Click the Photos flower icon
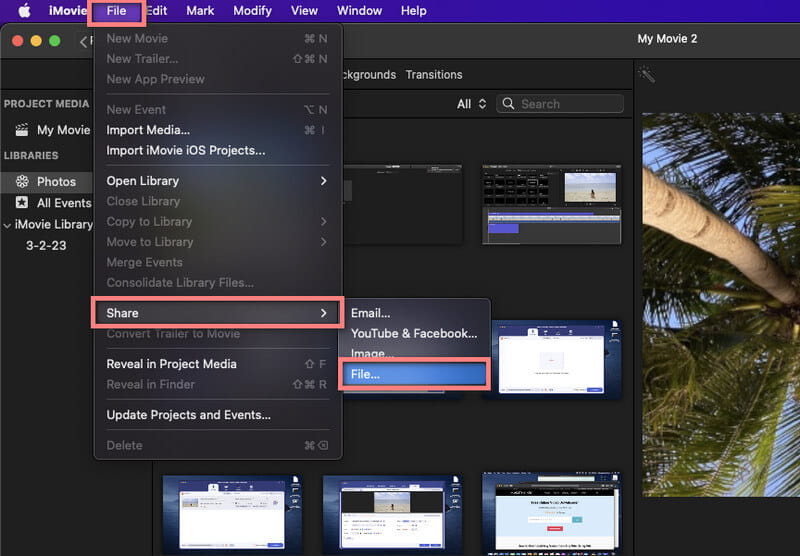This screenshot has width=800, height=556. tap(22, 181)
